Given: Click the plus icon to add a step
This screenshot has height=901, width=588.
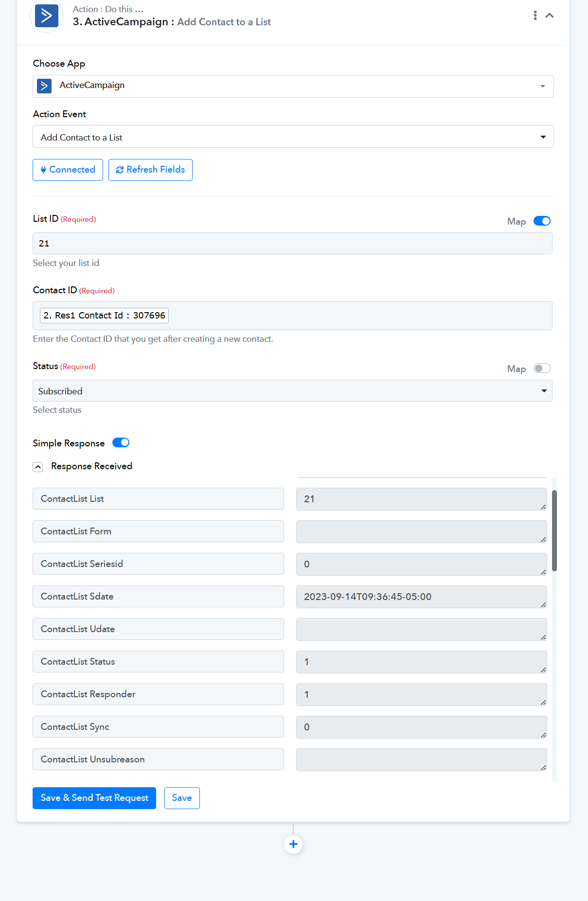Looking at the screenshot, I should [293, 844].
